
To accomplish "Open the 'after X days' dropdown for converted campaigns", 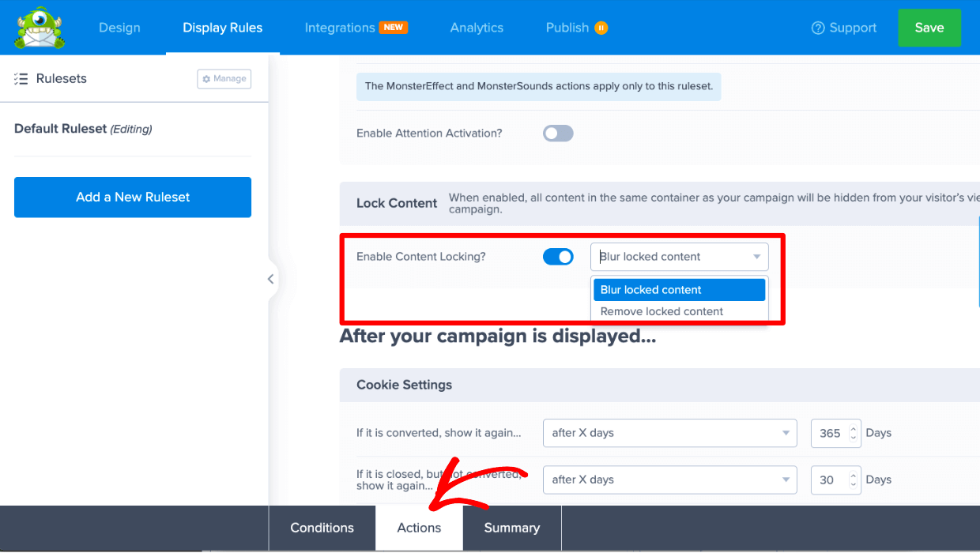I will pos(669,433).
